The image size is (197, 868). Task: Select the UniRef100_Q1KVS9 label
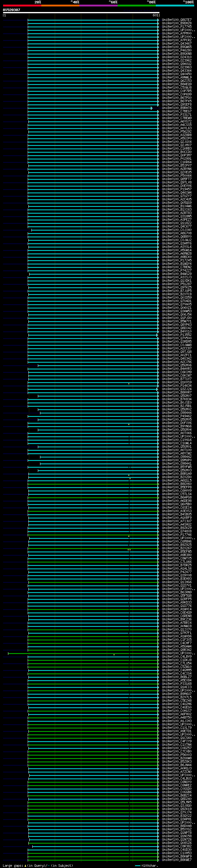point(177,382)
